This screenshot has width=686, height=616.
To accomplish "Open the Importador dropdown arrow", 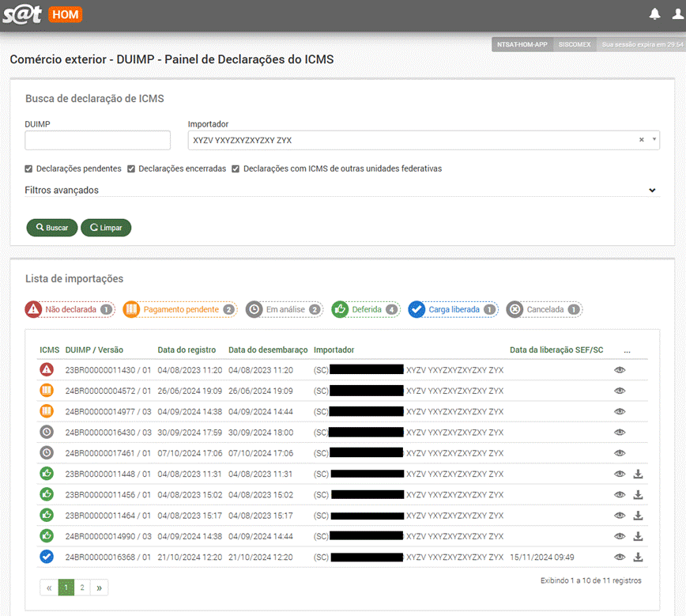I will pos(654,140).
